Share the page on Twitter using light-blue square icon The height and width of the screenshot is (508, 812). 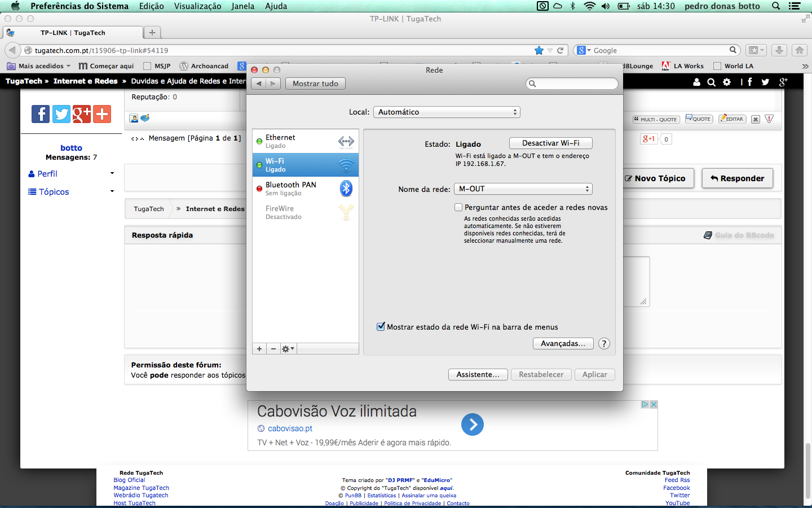coord(61,114)
